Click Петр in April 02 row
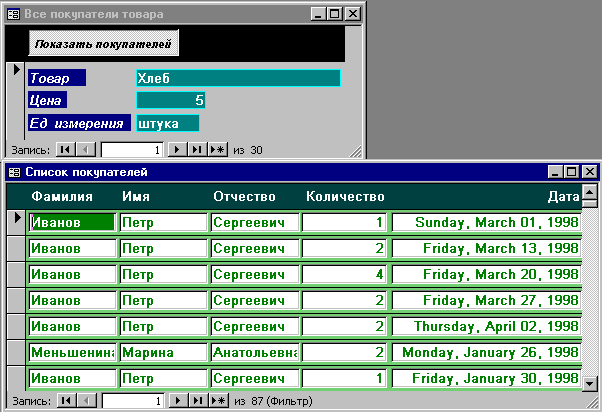 [x=164, y=326]
